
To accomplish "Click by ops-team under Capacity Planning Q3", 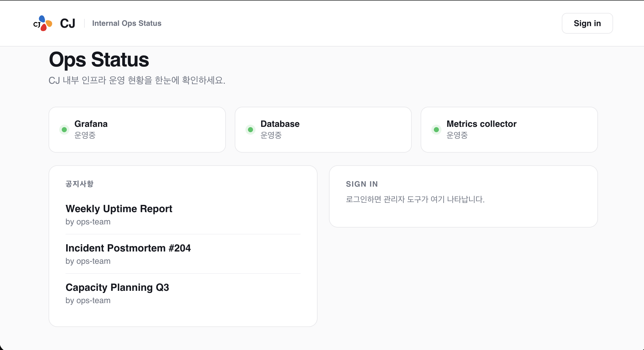I will click(x=88, y=301).
